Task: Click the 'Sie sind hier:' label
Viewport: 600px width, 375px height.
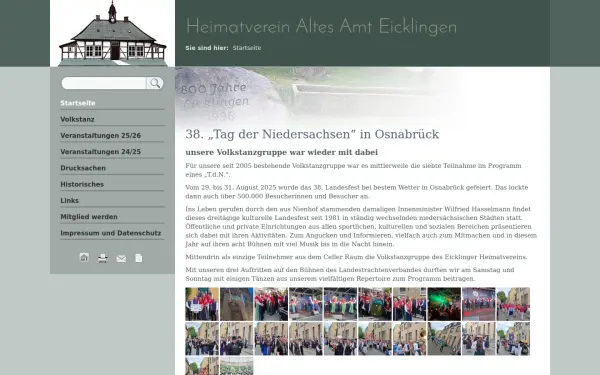Action: tap(207, 48)
